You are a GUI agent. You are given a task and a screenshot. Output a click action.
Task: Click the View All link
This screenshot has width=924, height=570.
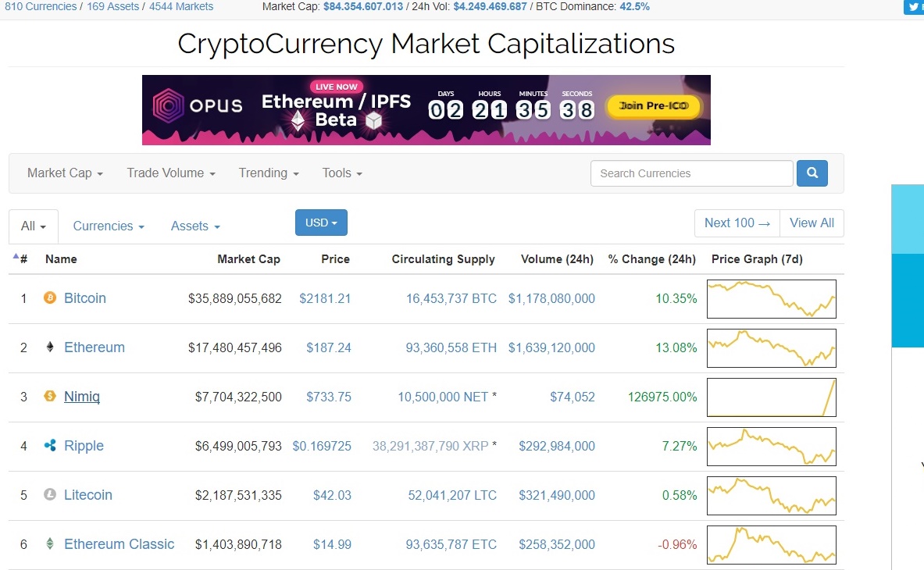coord(812,223)
